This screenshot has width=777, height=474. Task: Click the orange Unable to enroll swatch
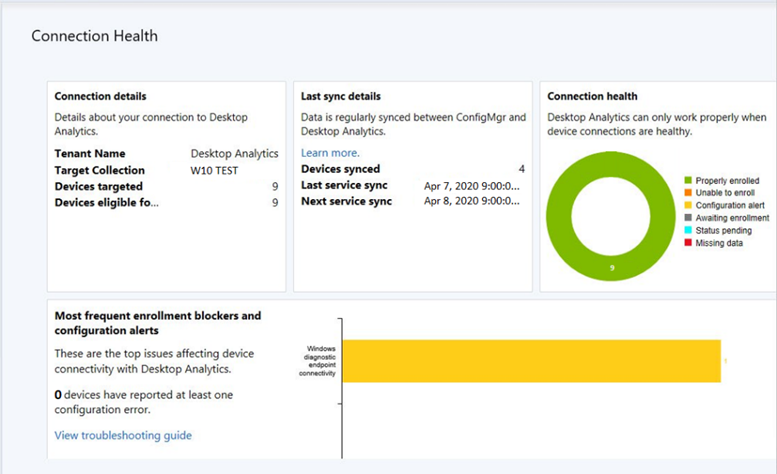(x=688, y=193)
